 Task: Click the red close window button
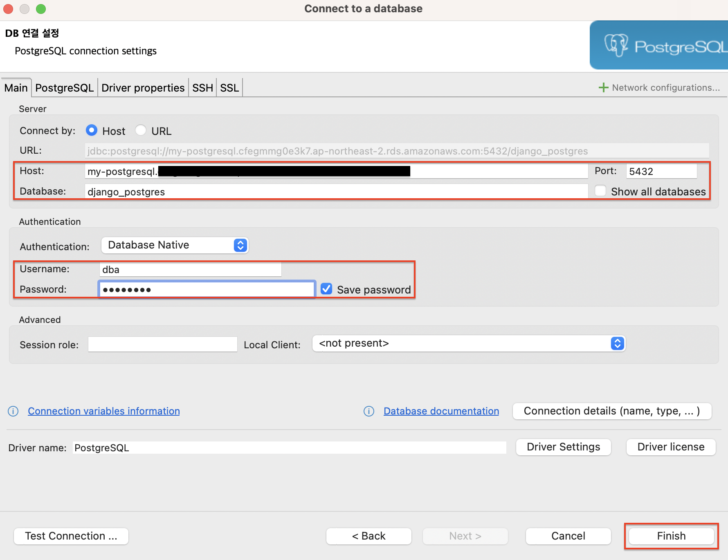[8, 9]
